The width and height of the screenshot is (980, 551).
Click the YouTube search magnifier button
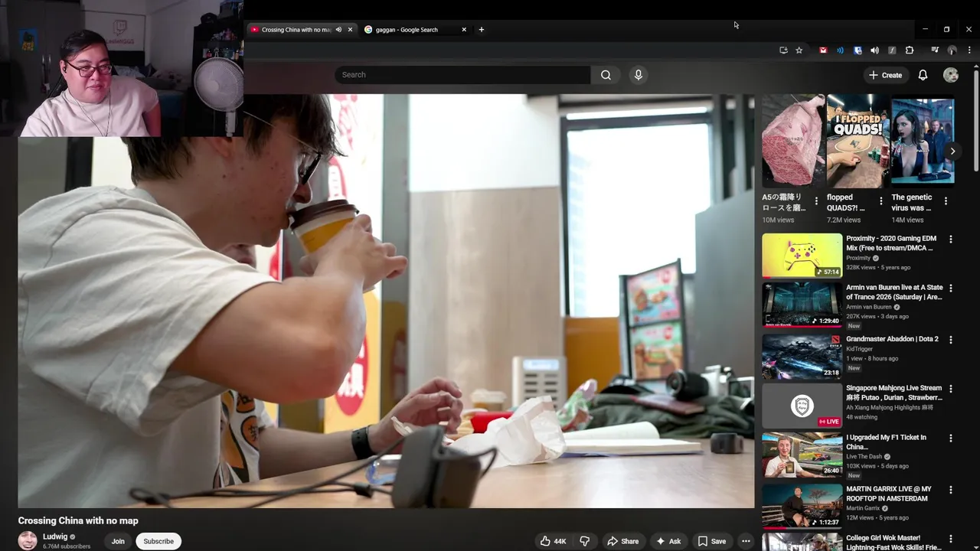(606, 75)
